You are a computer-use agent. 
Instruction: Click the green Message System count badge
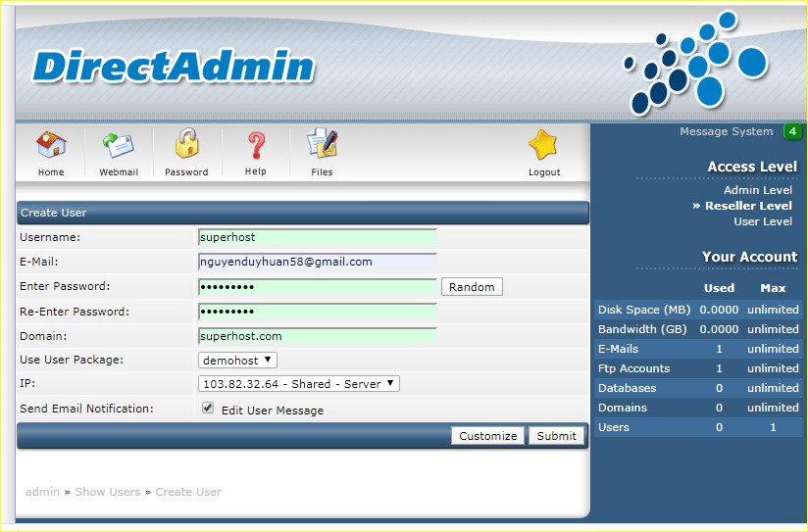point(792,131)
